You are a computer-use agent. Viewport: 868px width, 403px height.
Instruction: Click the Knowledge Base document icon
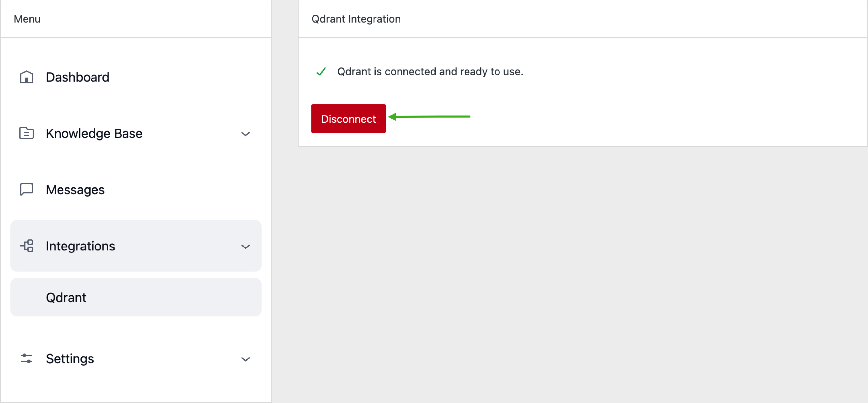pos(26,133)
